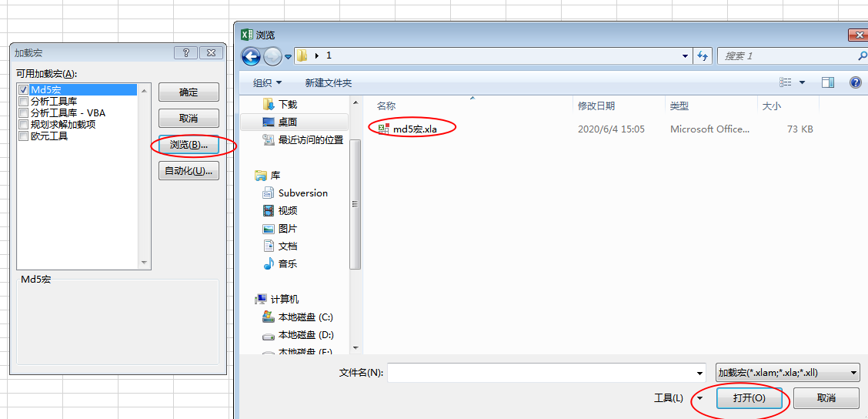868x419 pixels.
Task: Enable the 分析工具库 checkbox
Action: click(23, 102)
